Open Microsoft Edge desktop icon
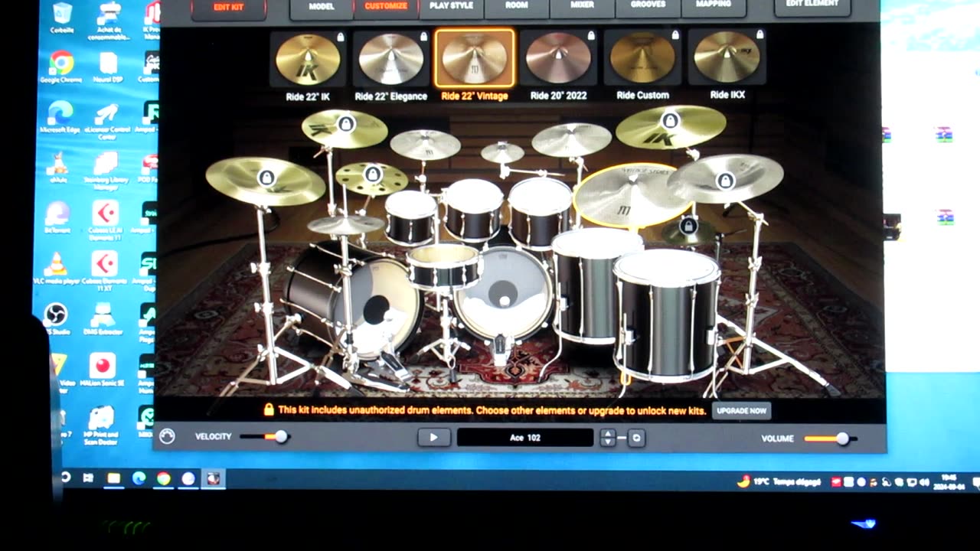980x551 pixels. 60,117
